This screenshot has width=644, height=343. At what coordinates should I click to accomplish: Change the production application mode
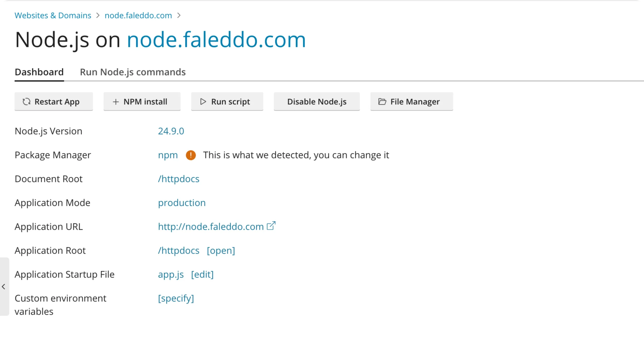click(182, 203)
